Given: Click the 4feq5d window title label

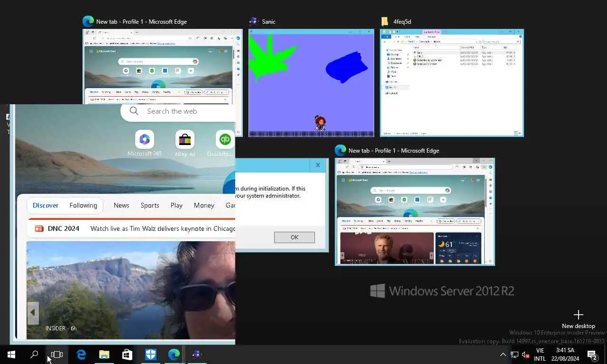Looking at the screenshot, I should point(402,21).
